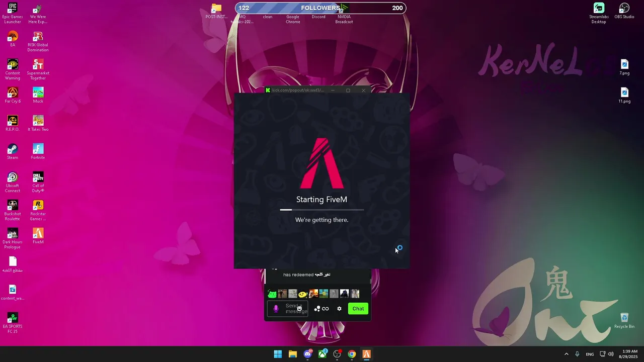This screenshot has width=644, height=362.
Task: Open Xbox app from taskbar
Action: [x=323, y=354]
